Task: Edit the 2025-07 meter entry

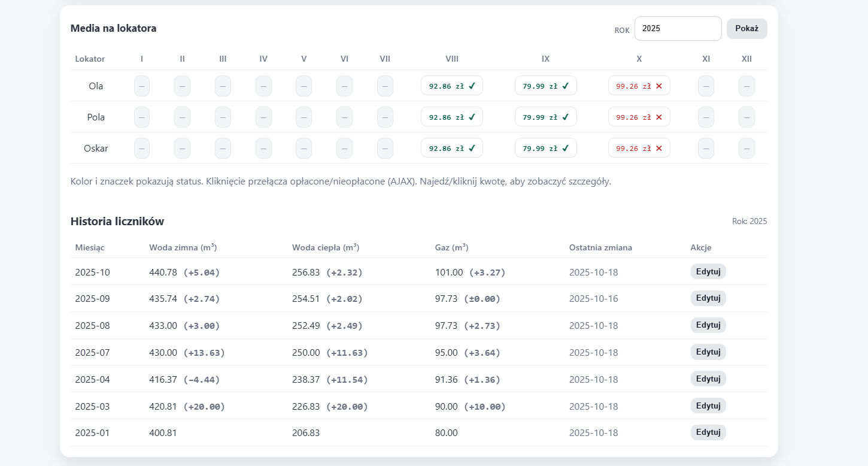Action: (x=708, y=352)
